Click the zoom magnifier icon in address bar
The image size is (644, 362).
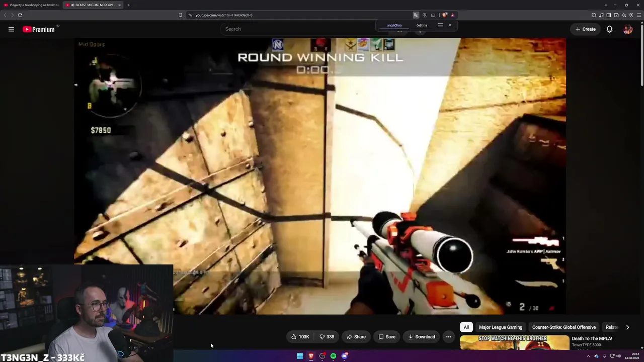[425, 15]
